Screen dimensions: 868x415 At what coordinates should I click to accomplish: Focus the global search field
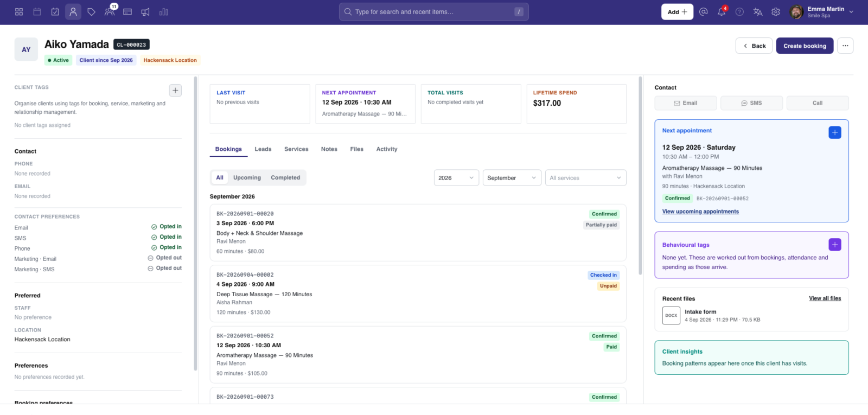(x=434, y=12)
